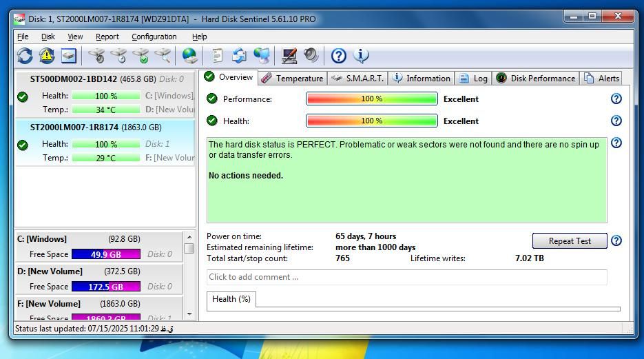The image size is (644, 359).
Task: Click the C: drive 49.9 GB free space bar
Action: [x=106, y=254]
